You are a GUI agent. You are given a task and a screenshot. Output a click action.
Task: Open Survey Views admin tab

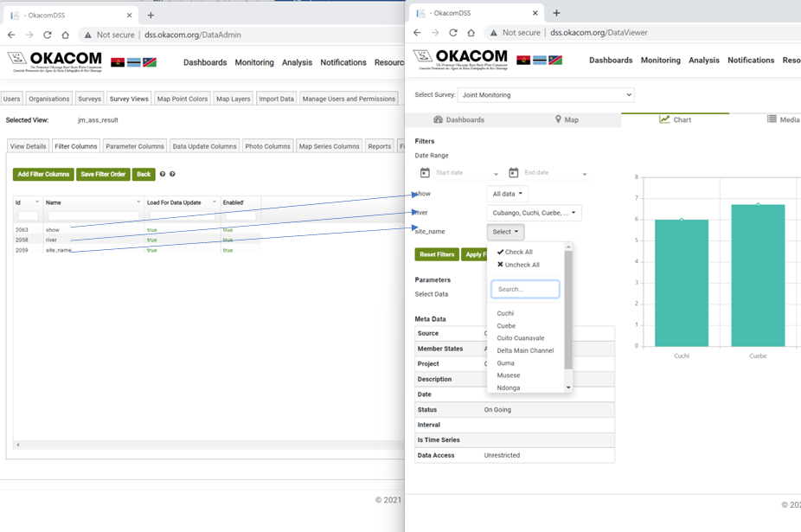(x=129, y=99)
